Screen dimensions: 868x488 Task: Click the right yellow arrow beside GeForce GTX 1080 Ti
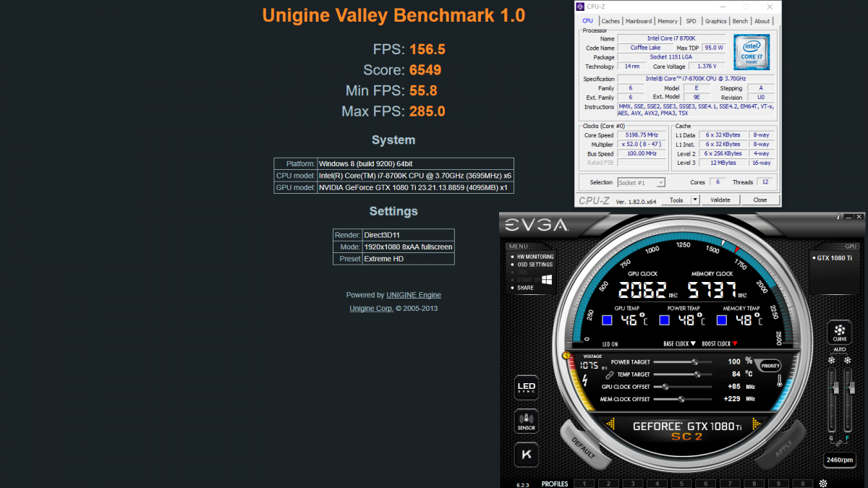[757, 424]
